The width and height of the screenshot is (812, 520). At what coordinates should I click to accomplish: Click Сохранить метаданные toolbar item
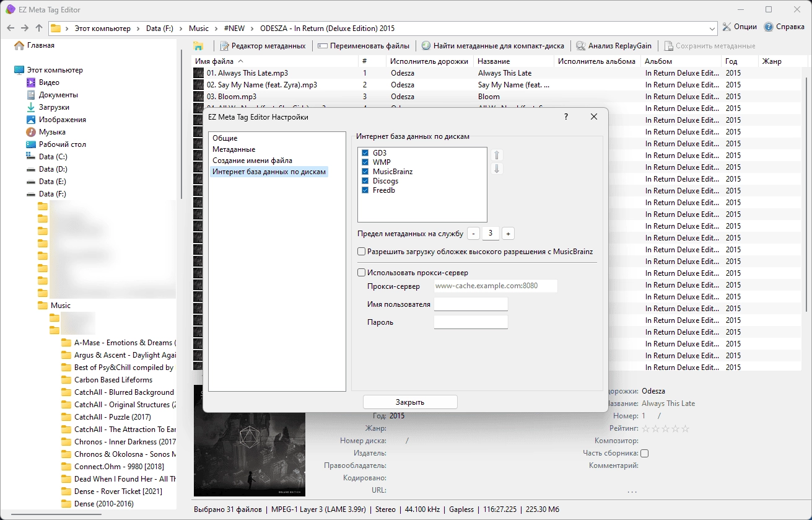pyautogui.click(x=710, y=46)
